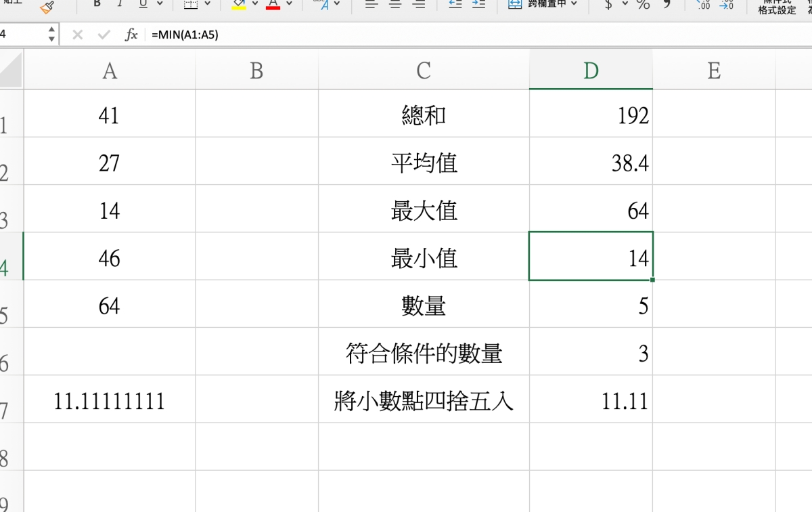Click the select-all corner triangle
Image resolution: width=812 pixels, height=512 pixels.
[x=12, y=70]
